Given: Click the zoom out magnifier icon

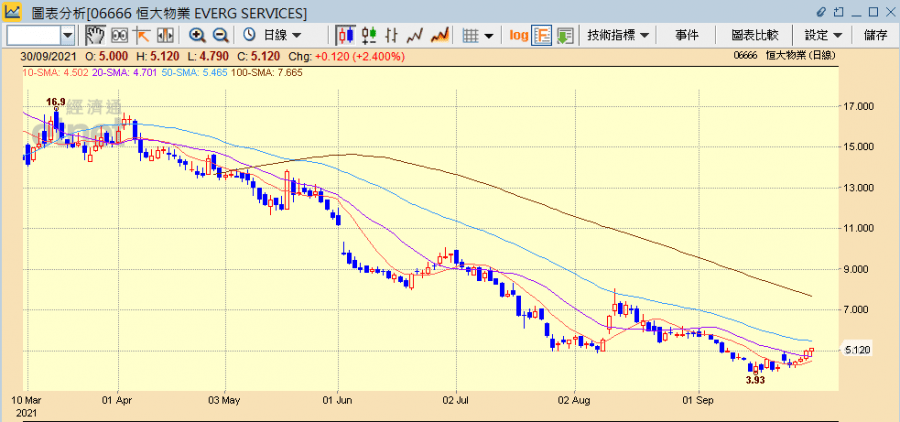Looking at the screenshot, I should pyautogui.click(x=220, y=35).
